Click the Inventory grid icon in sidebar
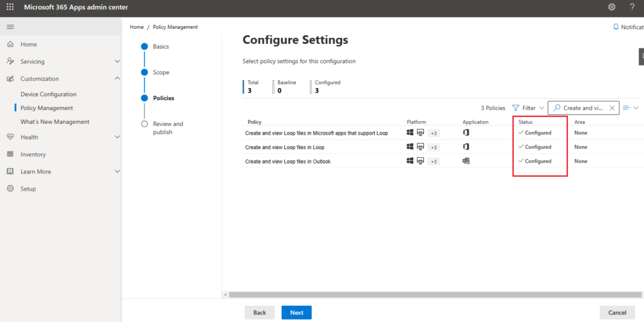The image size is (644, 322). coord(11,155)
